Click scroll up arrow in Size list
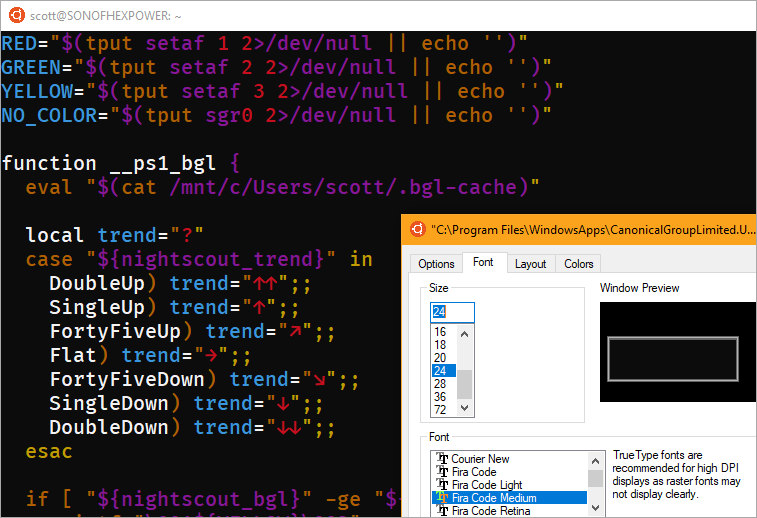Image resolution: width=757 pixels, height=518 pixels. click(x=464, y=332)
